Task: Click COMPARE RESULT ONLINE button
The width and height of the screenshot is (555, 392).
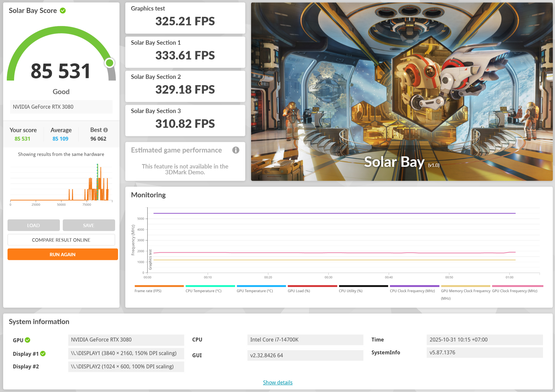Action: point(61,240)
